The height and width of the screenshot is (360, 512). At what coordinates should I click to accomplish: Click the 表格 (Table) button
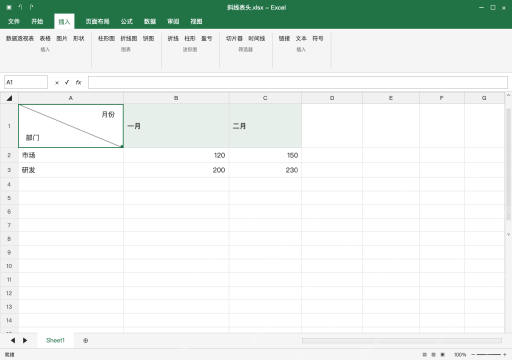(x=45, y=39)
